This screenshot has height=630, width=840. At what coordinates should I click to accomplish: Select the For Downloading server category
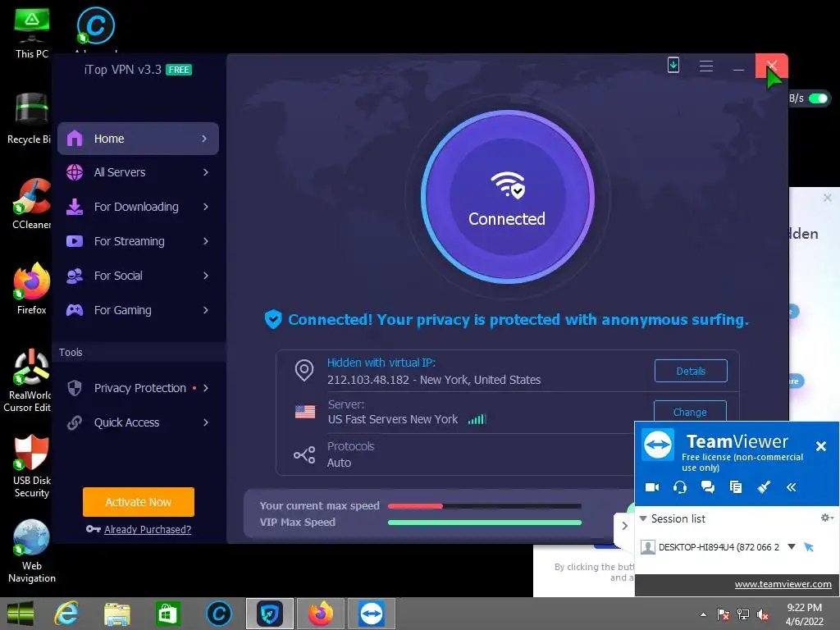click(138, 207)
